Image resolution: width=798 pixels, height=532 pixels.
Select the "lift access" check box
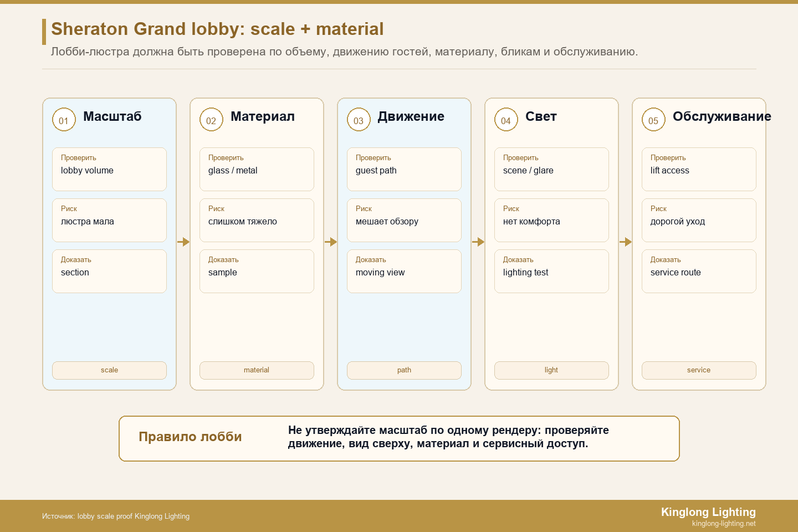pyautogui.click(x=699, y=169)
